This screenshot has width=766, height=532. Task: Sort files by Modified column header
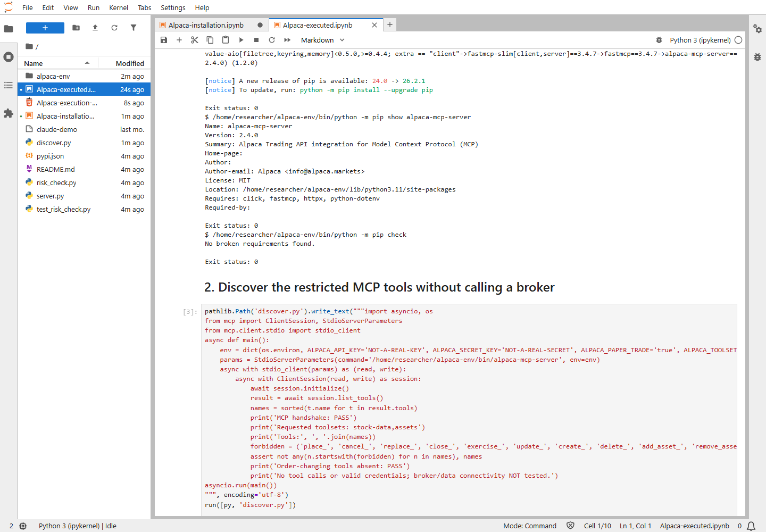coord(124,63)
